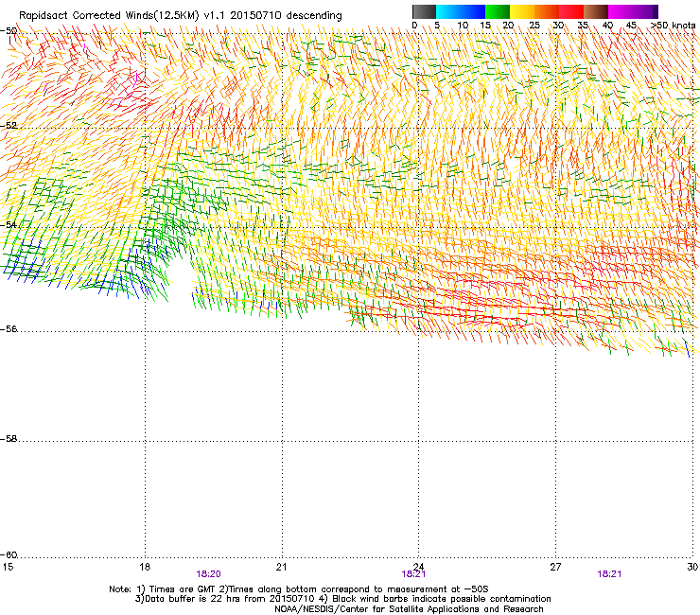The width and height of the screenshot is (700, 615).
Task: Click the green 15-20 knots legend segment
Action: click(498, 11)
